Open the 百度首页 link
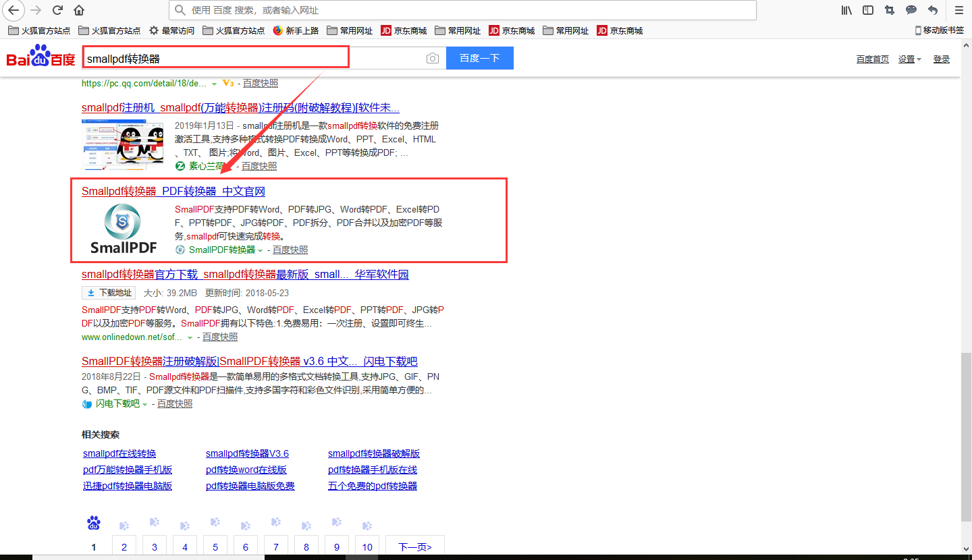This screenshot has width=972, height=560. [x=873, y=59]
